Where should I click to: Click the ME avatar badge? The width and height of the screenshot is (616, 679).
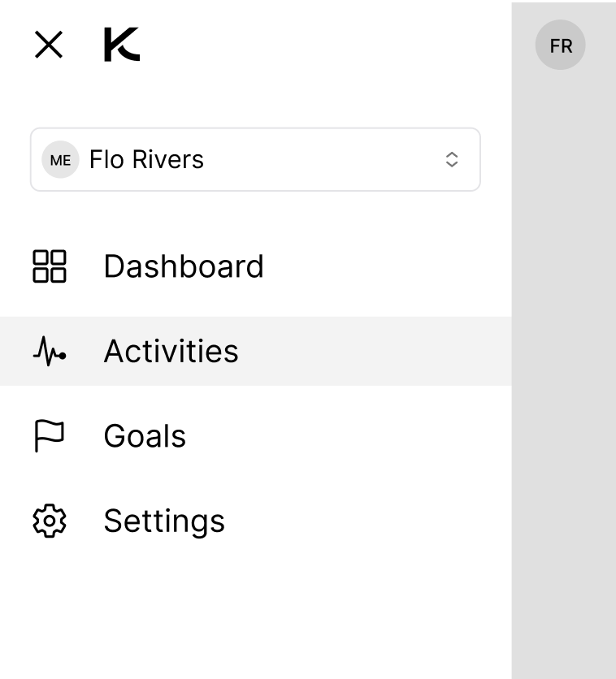(x=60, y=160)
